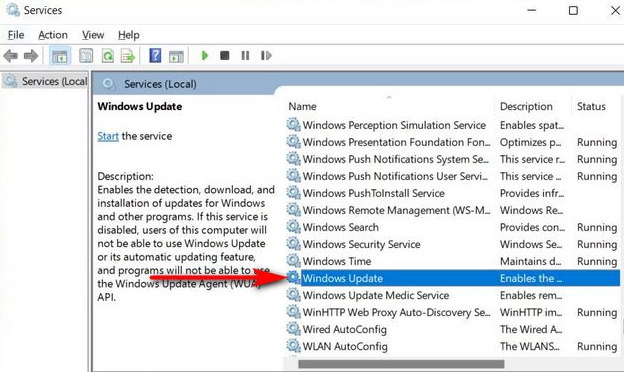The image size is (624, 372).
Task: Select the Windows Search service row
Action: [x=453, y=227]
